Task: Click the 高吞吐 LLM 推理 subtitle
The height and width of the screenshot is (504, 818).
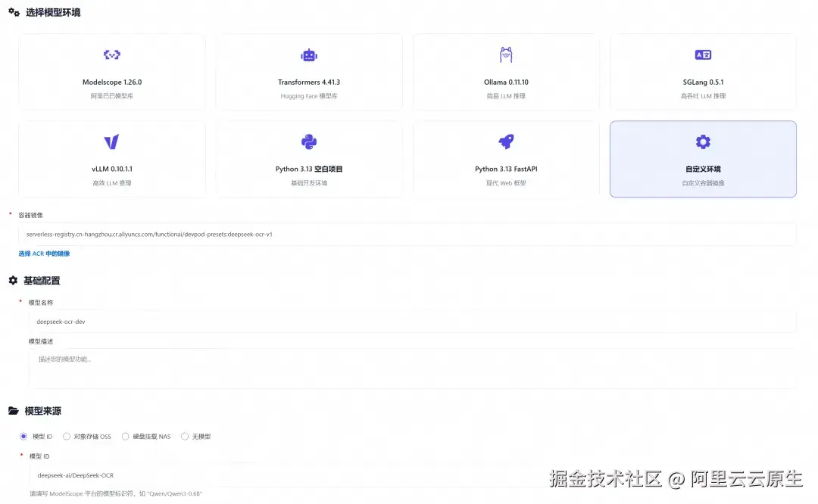Action: pos(703,96)
